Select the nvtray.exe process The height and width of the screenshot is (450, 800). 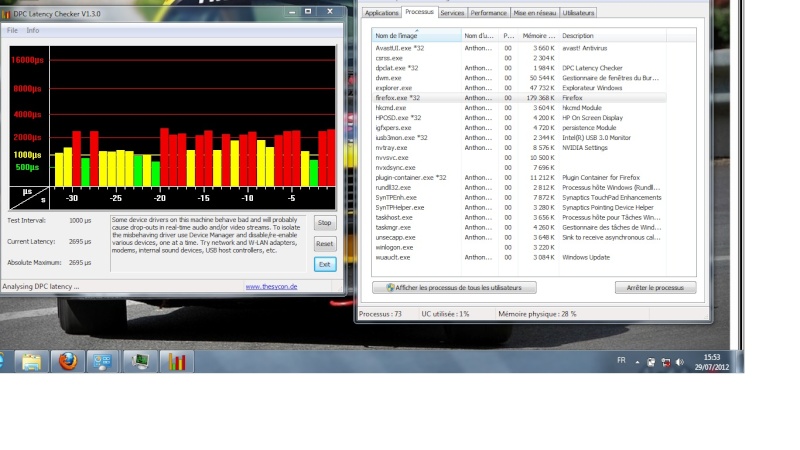(519, 147)
